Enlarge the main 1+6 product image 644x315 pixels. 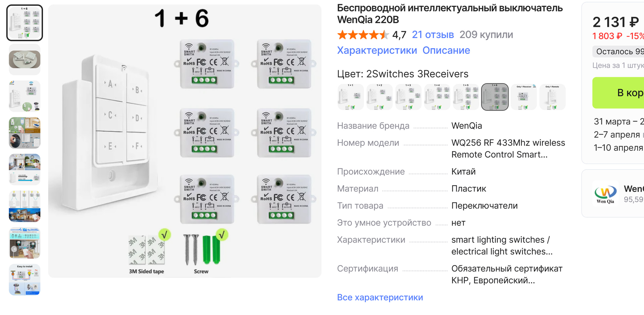(185, 141)
